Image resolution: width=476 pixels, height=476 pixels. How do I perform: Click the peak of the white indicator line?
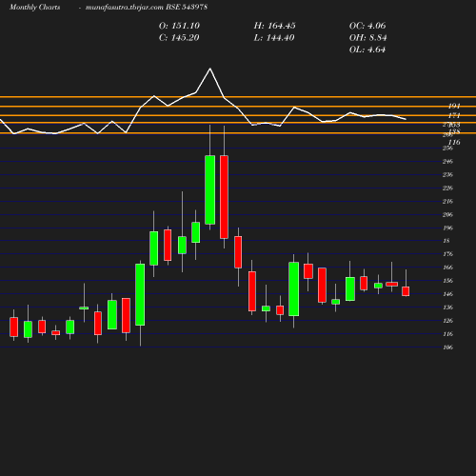209,69
